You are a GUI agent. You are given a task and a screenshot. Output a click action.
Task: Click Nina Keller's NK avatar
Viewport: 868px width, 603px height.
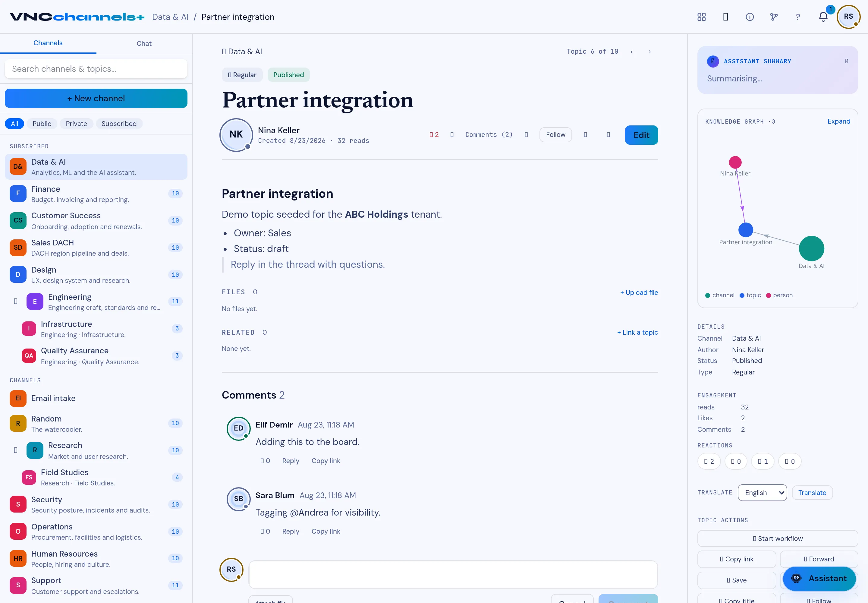[236, 135]
